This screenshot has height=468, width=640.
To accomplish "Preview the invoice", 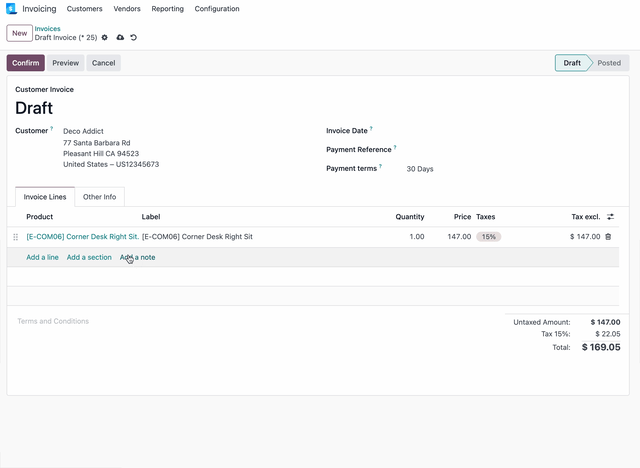I will tap(65, 63).
